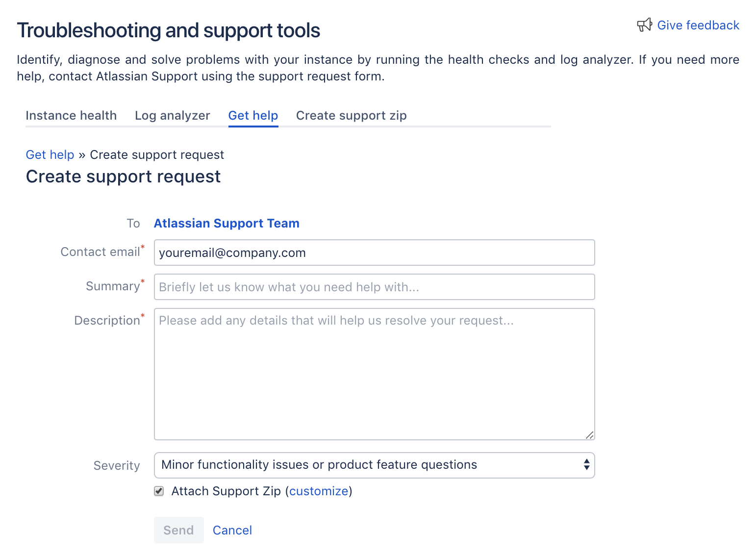The image size is (756, 558).
Task: Return via the Get help breadcrumb
Action: pos(50,154)
